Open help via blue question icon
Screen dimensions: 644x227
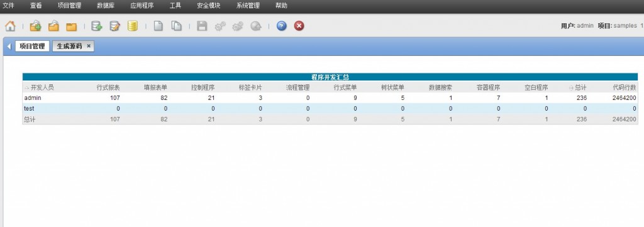pyautogui.click(x=281, y=26)
